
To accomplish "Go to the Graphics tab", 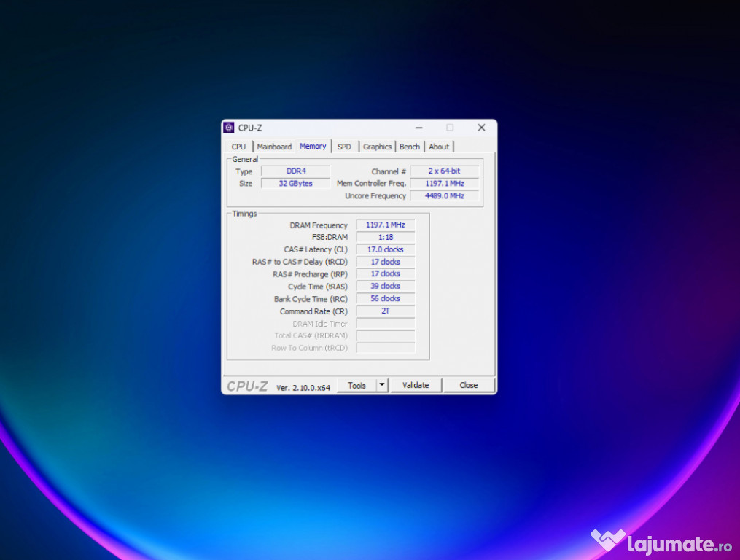I will (377, 147).
